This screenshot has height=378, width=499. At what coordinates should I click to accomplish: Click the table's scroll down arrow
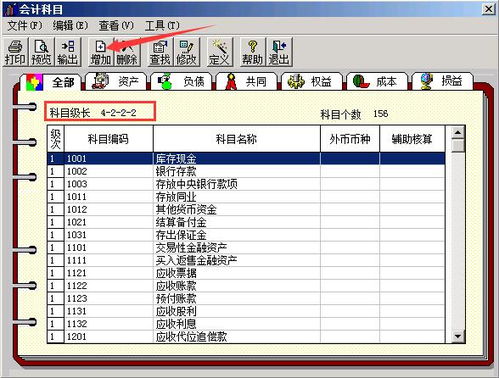tap(458, 336)
